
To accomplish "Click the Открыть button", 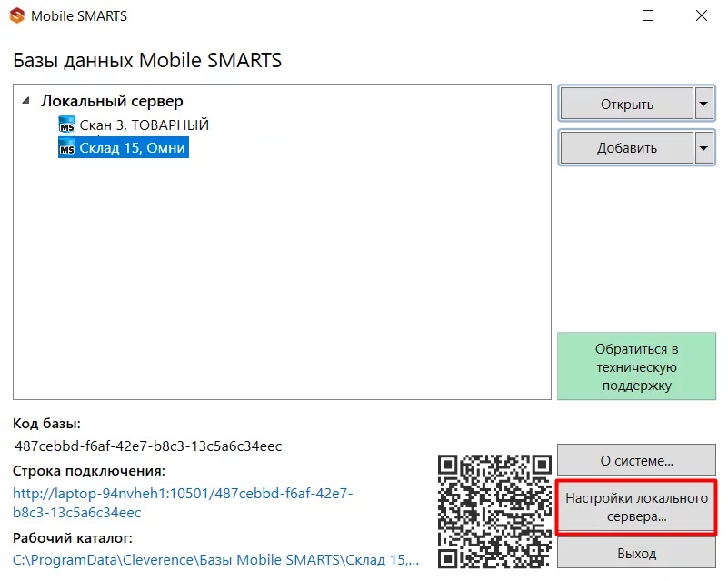I will (x=627, y=104).
